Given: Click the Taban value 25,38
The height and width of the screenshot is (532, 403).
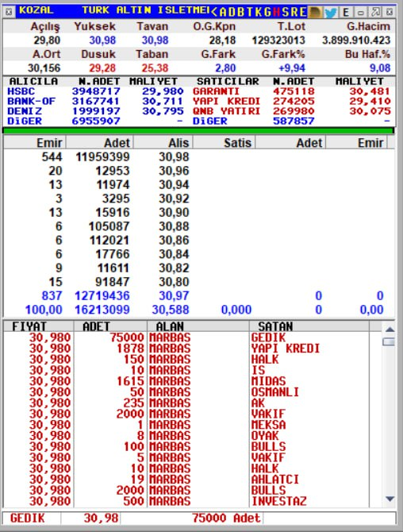Looking at the screenshot, I should tap(155, 68).
